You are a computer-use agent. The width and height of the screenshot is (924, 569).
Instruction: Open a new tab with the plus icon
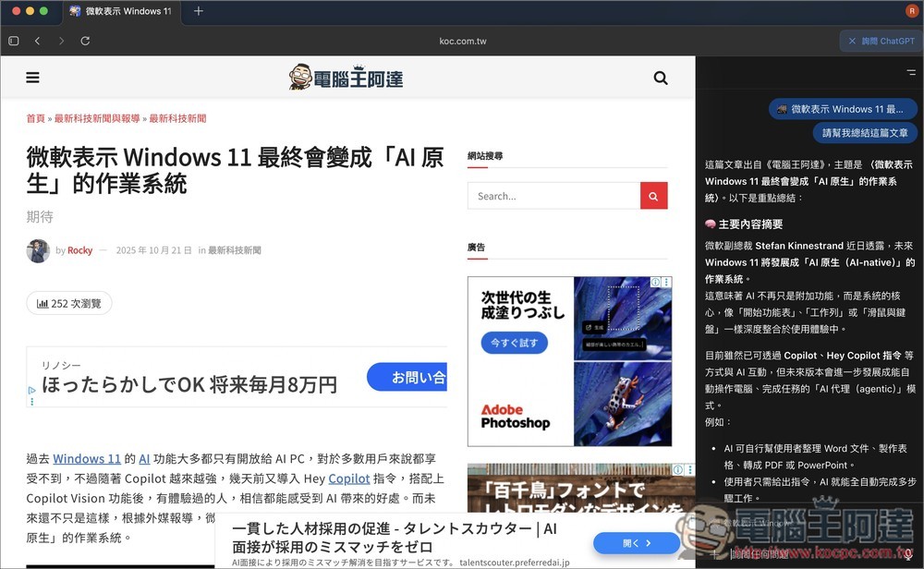coord(199,11)
